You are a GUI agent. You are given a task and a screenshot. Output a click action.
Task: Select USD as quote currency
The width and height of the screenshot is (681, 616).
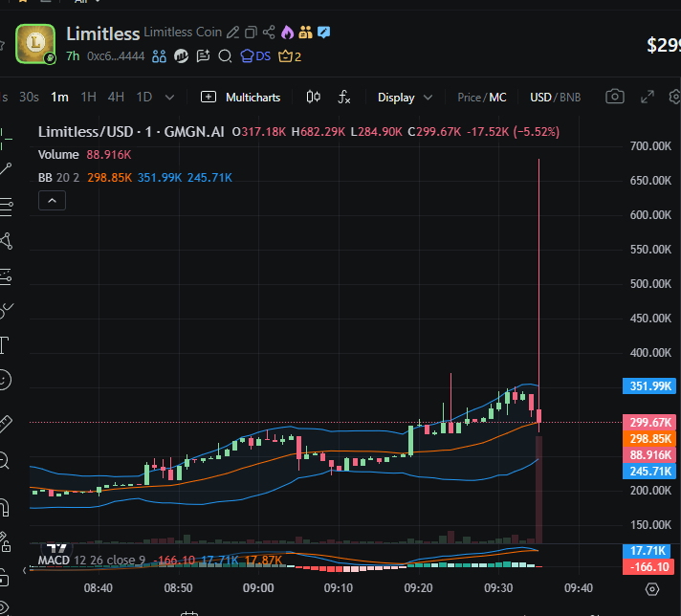tap(540, 98)
